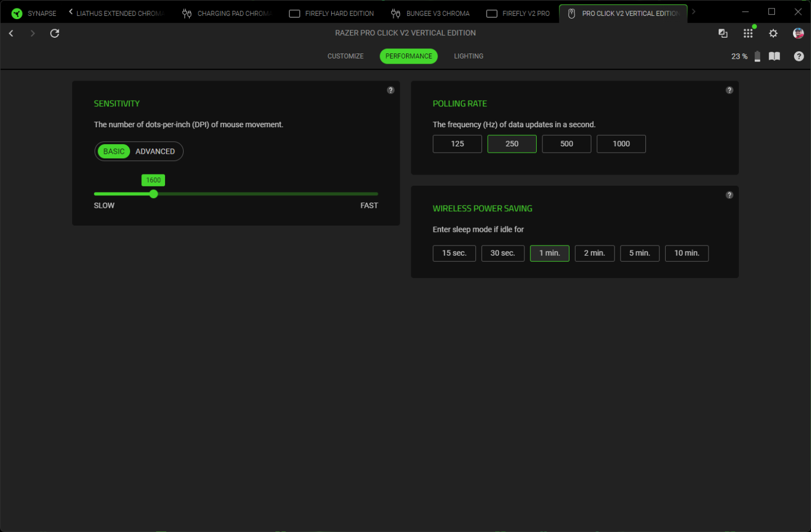Set sleep idle time to 1 min.
Screen dimensions: 811x532
click(x=550, y=253)
